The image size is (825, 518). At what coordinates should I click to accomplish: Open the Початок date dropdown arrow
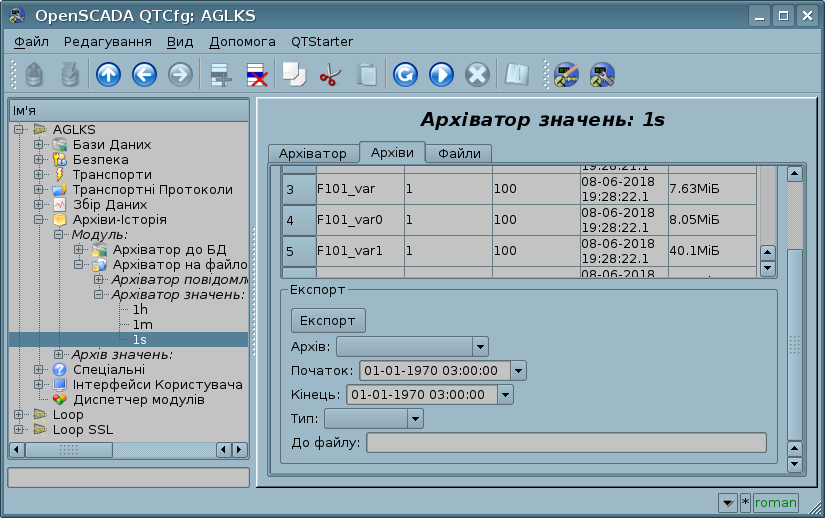click(518, 371)
